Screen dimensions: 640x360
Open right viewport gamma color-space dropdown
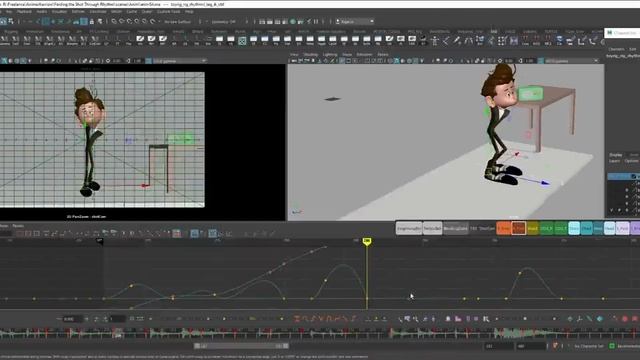(571, 61)
